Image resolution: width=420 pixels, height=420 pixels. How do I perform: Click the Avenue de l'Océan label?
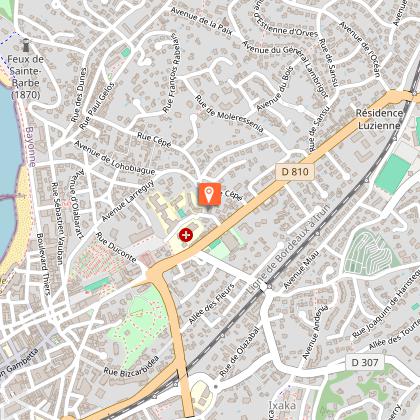tap(360, 49)
